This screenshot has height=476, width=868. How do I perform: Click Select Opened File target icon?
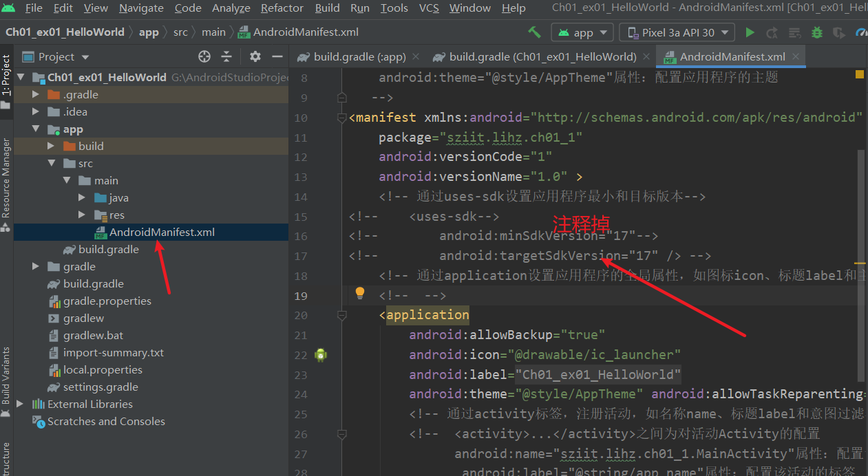204,56
